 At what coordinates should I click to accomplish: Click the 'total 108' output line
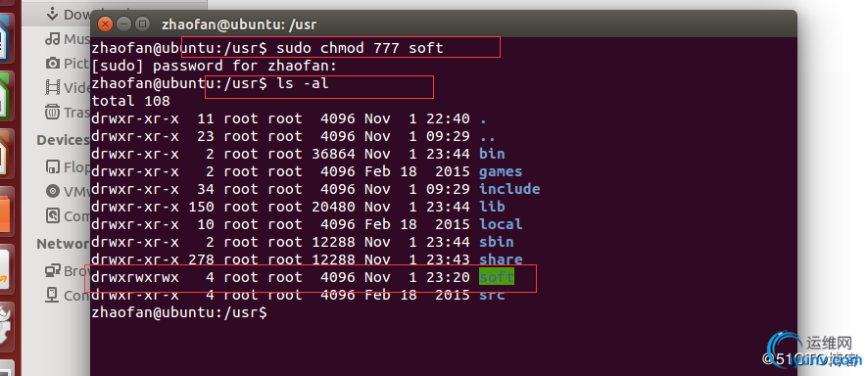click(130, 101)
